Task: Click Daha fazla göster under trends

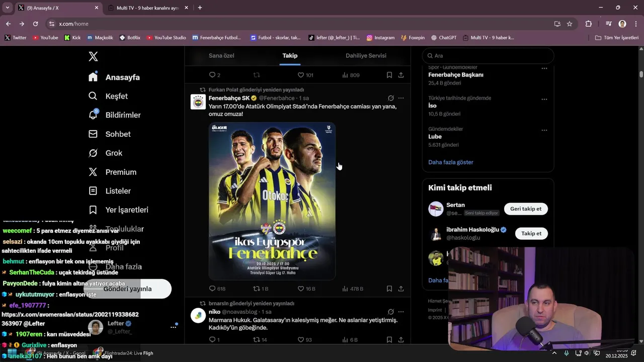Action: click(450, 162)
